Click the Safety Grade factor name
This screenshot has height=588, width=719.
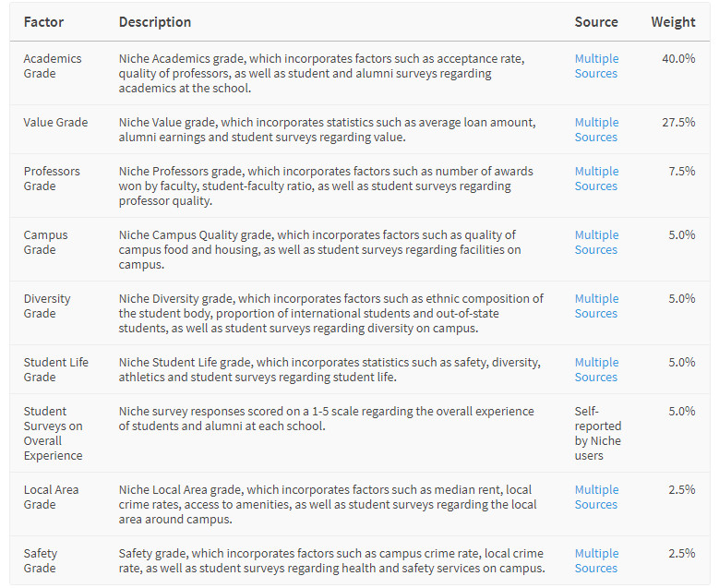coord(41,560)
